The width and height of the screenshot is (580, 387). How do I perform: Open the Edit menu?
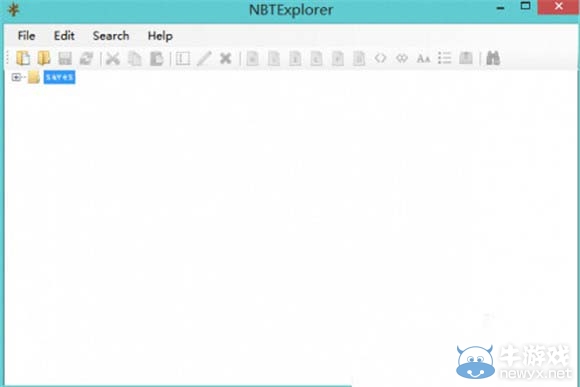(64, 36)
